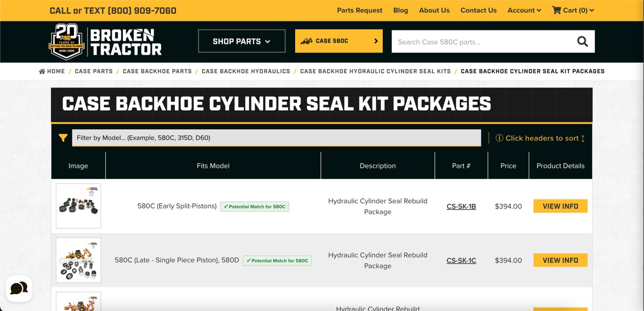Go to Case Backhoe Parts breadcrumb

point(157,71)
